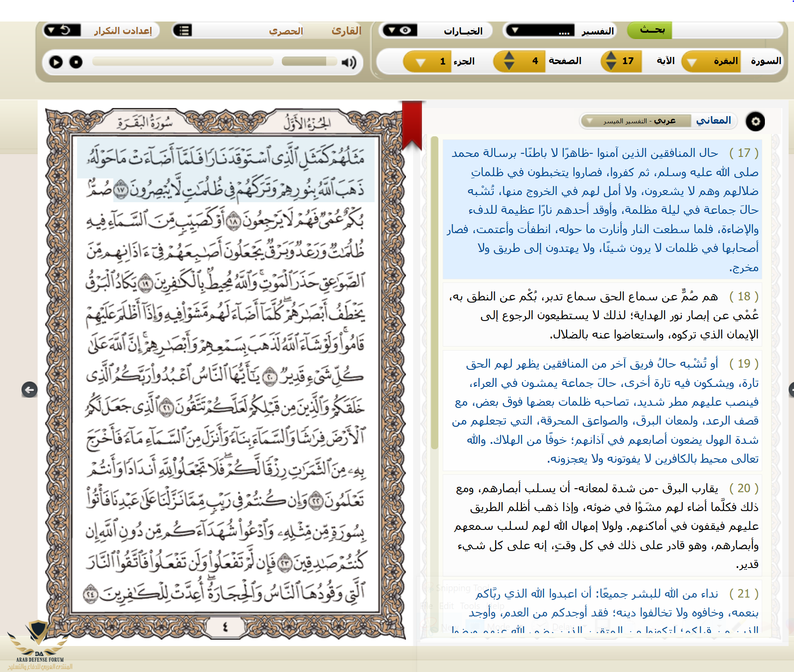Click the audio playback progress bar
794x672 pixels.
183,61
